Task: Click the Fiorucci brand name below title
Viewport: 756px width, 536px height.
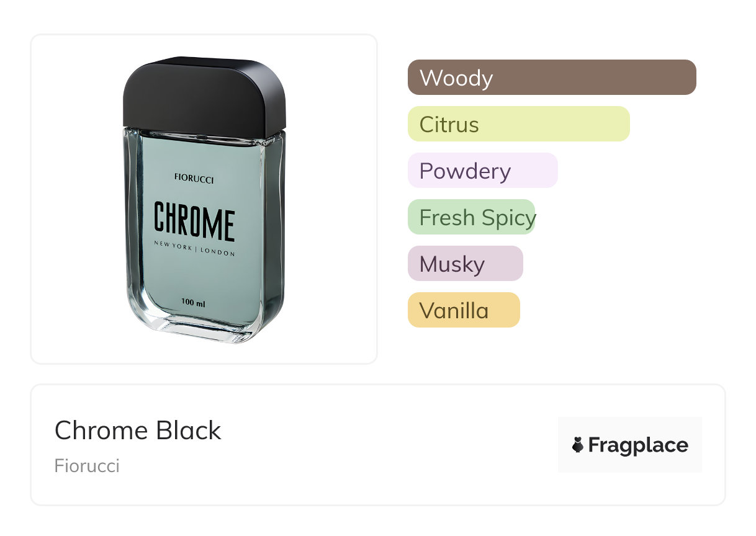Action: click(x=87, y=465)
